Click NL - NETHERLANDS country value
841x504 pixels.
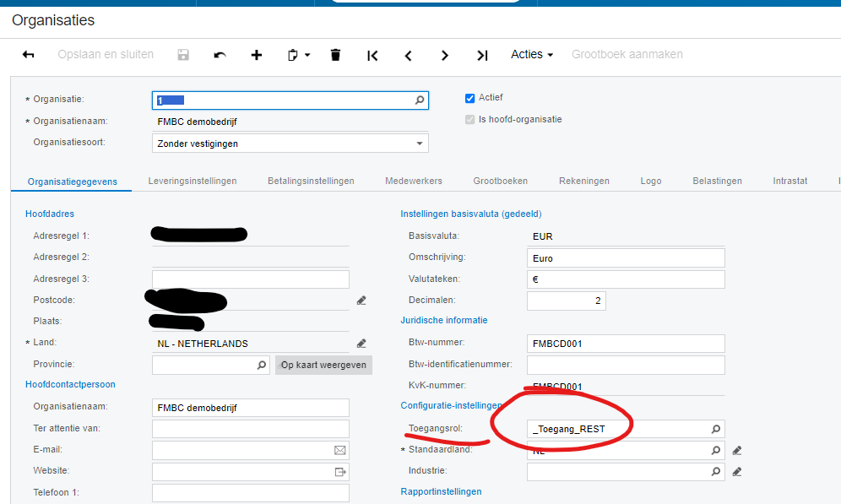point(203,344)
